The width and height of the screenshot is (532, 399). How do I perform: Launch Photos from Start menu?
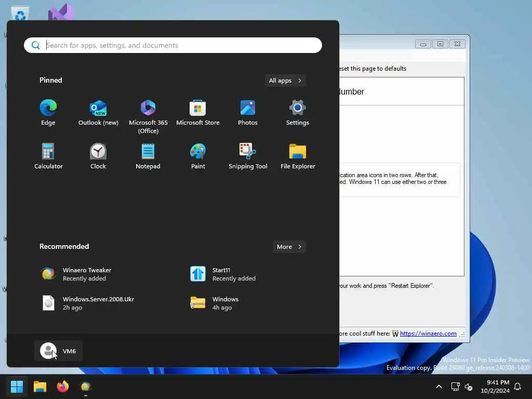tap(248, 113)
